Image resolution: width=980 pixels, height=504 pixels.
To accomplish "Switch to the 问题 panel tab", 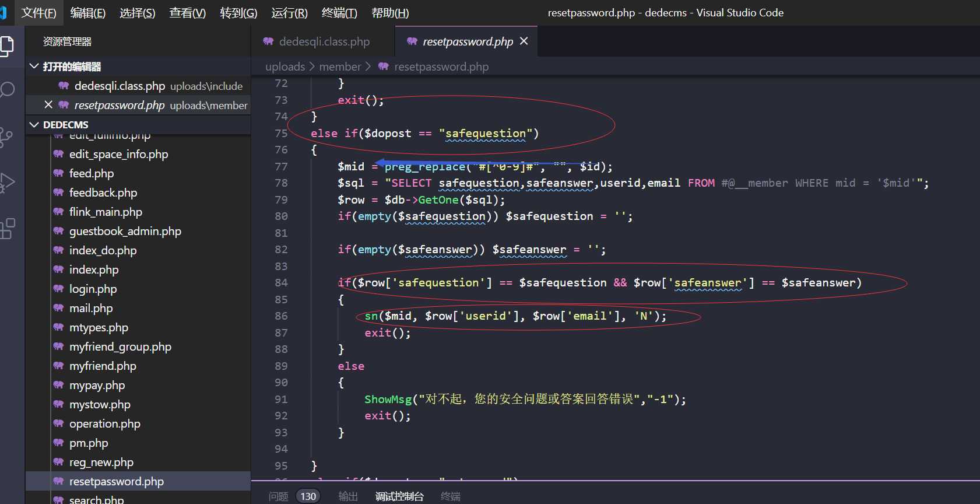I will point(279,496).
